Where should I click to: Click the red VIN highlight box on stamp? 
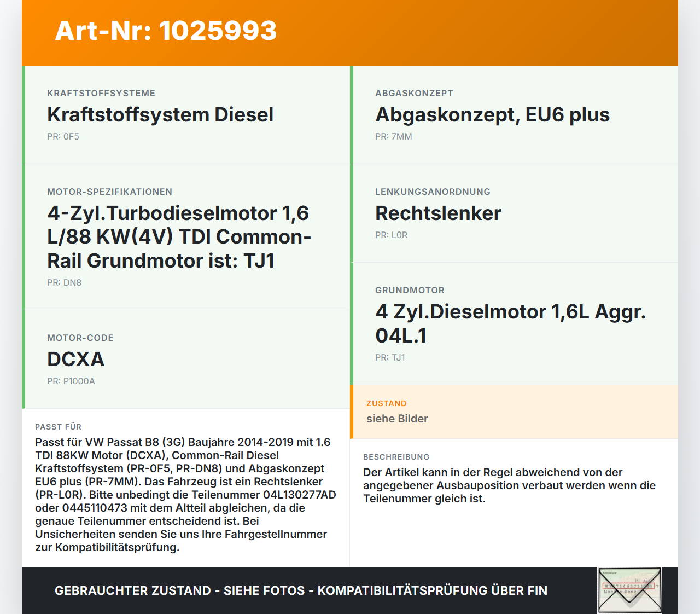628,587
